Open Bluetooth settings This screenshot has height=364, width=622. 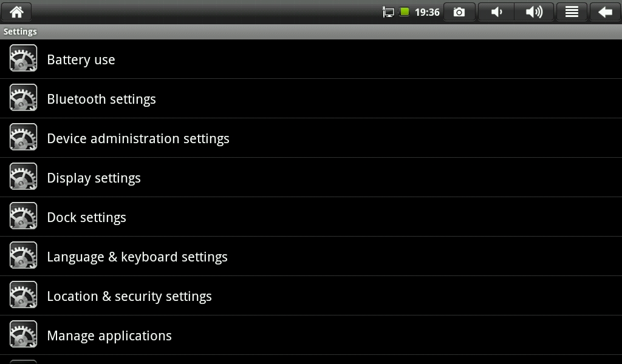click(101, 99)
